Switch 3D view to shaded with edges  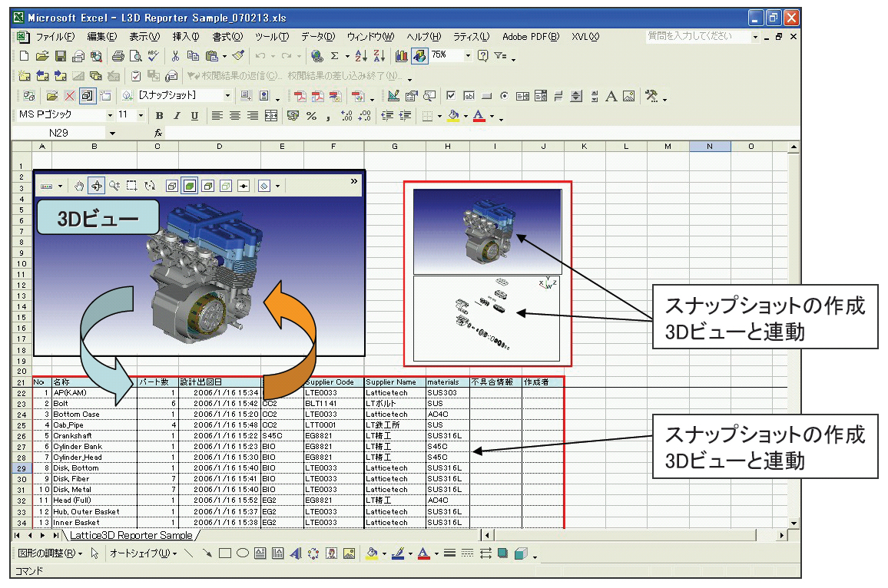click(208, 187)
